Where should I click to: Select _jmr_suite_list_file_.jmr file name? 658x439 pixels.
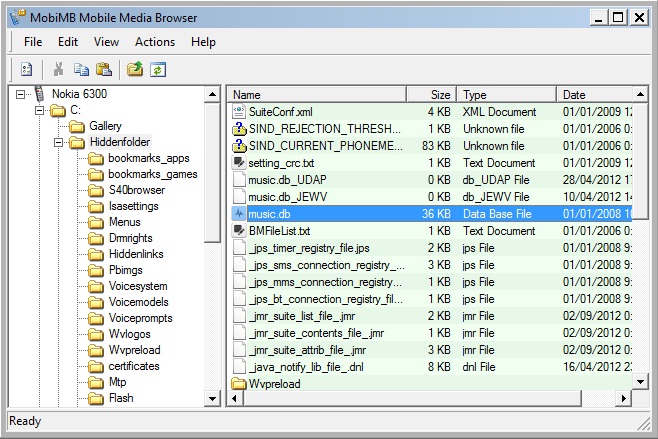302,316
